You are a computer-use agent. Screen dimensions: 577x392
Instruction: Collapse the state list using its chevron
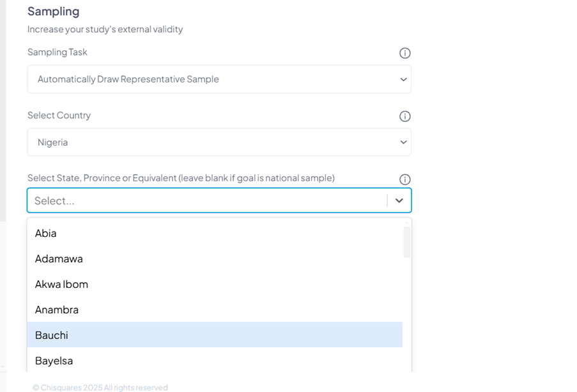coord(399,200)
